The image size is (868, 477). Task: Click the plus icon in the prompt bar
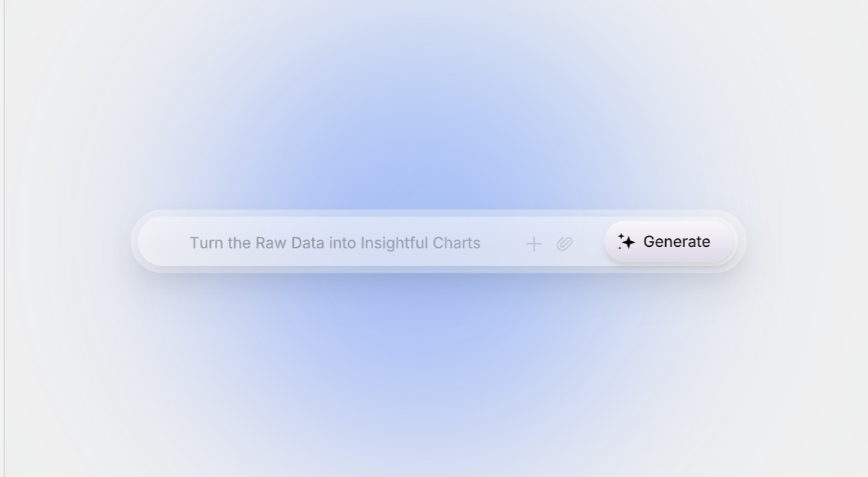pyautogui.click(x=534, y=243)
